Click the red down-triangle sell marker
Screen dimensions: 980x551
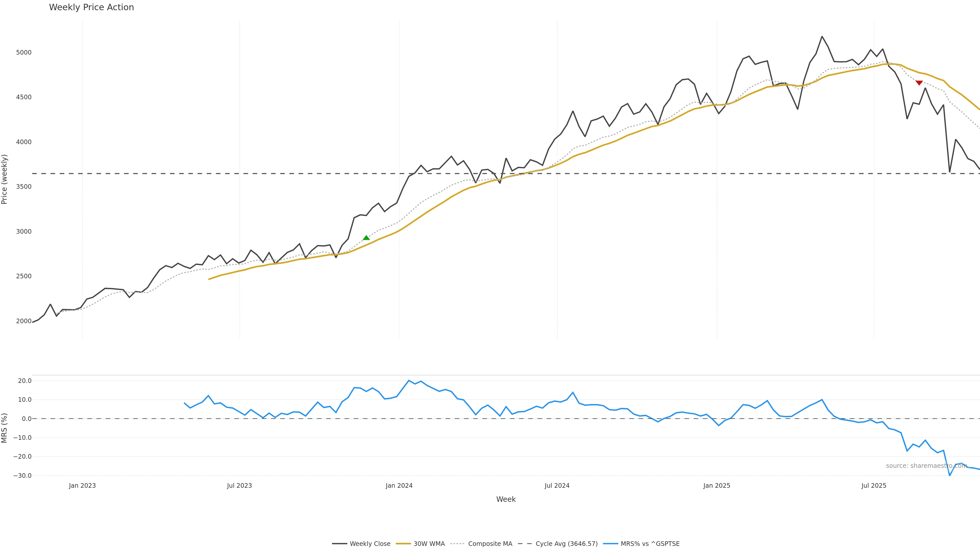pos(919,82)
